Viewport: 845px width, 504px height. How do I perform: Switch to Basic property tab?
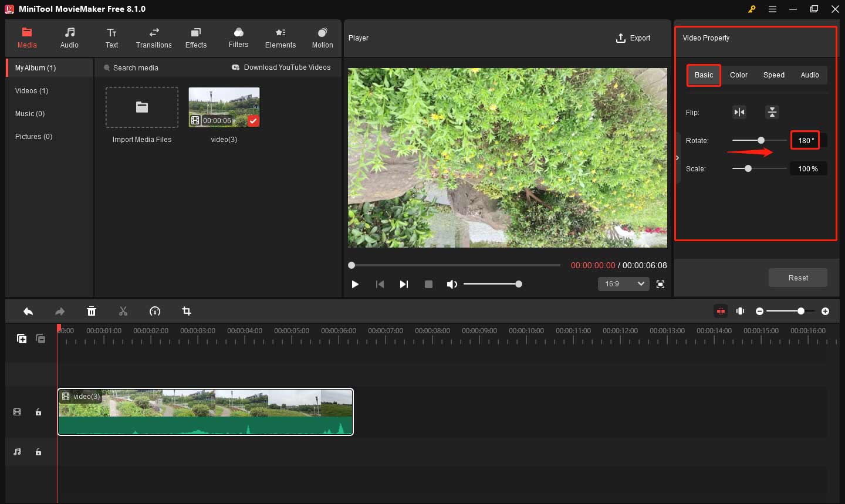point(704,75)
